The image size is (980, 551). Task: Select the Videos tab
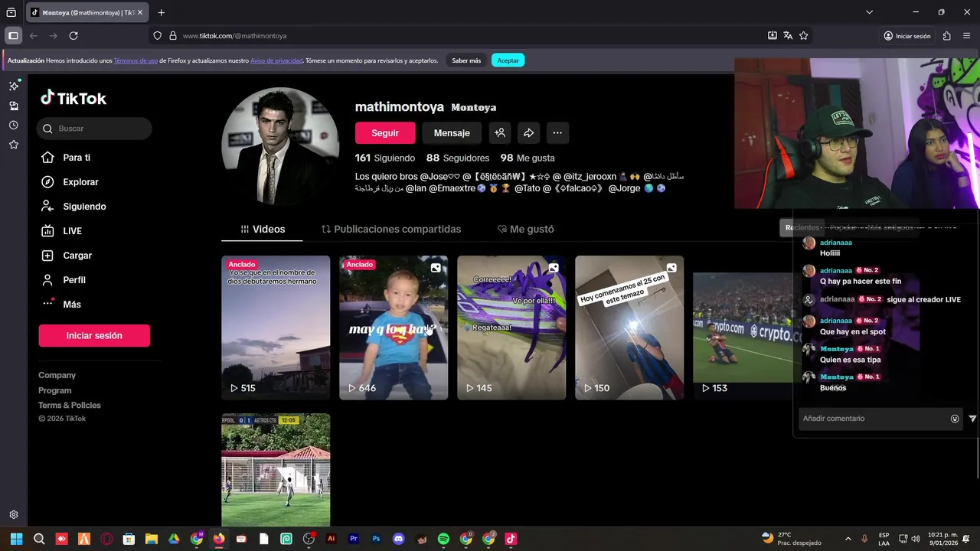263,229
